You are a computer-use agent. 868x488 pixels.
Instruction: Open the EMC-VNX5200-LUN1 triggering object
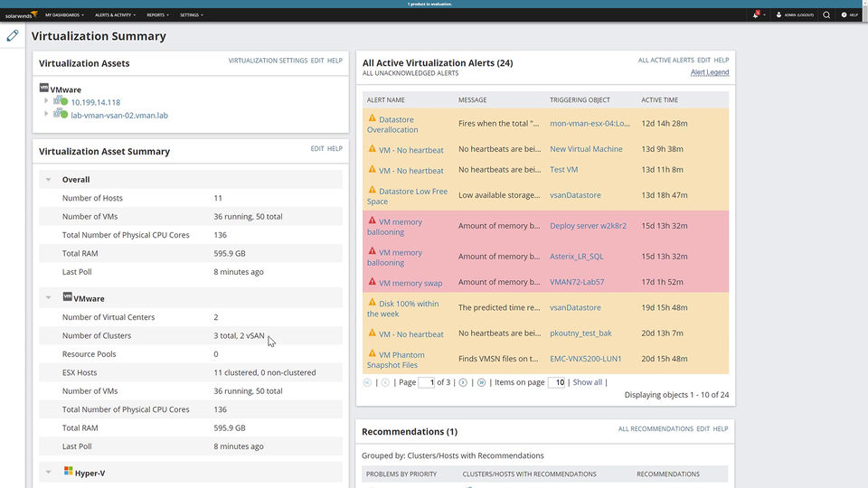586,359
